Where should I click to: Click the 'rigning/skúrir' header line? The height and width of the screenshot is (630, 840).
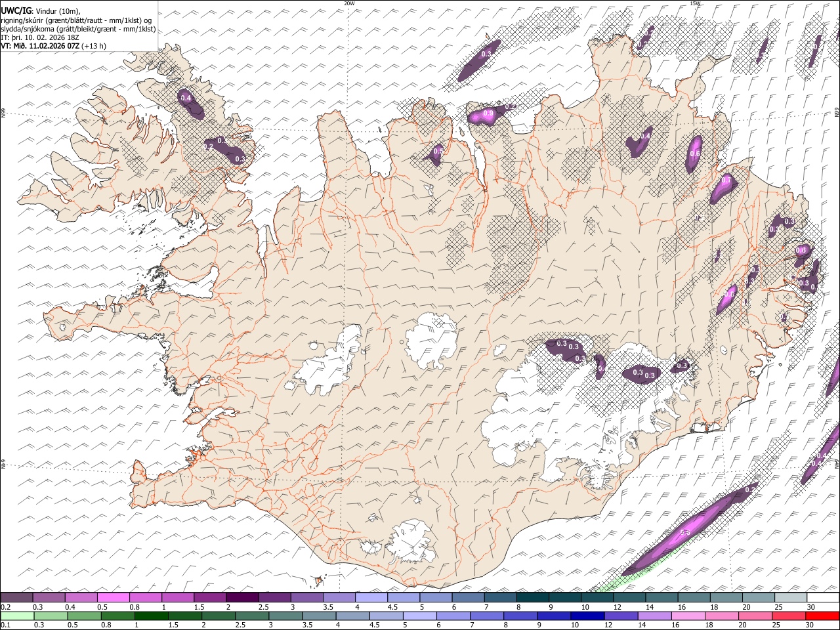click(75, 20)
